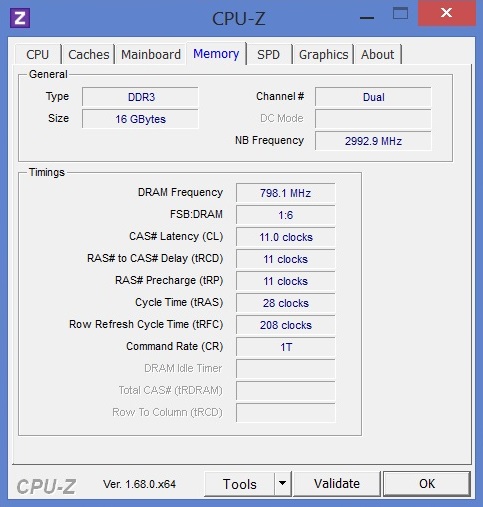Click the CAS# Latency value field
The image size is (483, 507).
[x=286, y=237]
